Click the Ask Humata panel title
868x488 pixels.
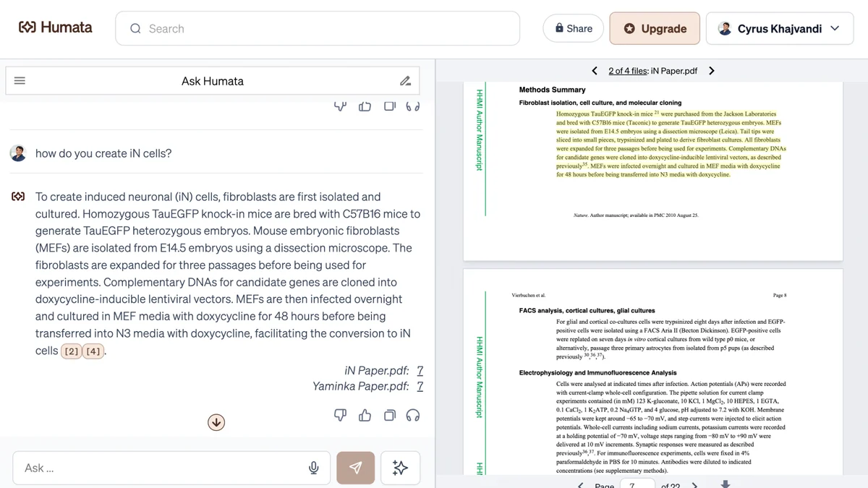(x=213, y=81)
